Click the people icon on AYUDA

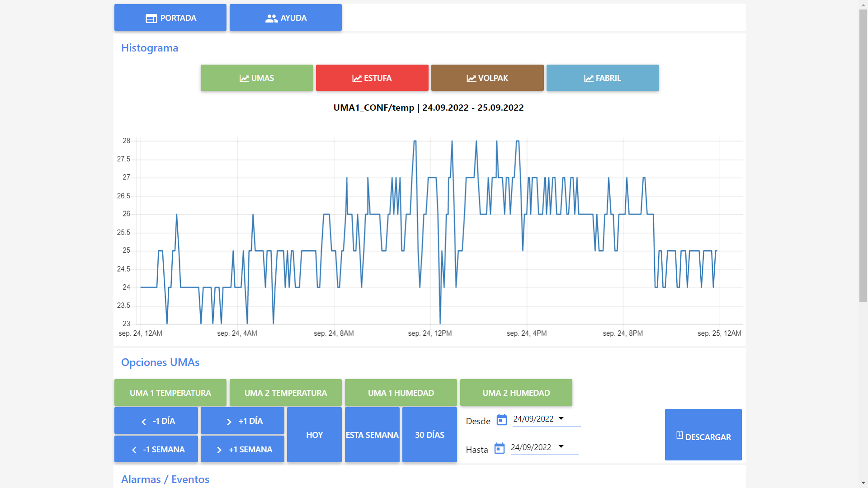pos(271,19)
